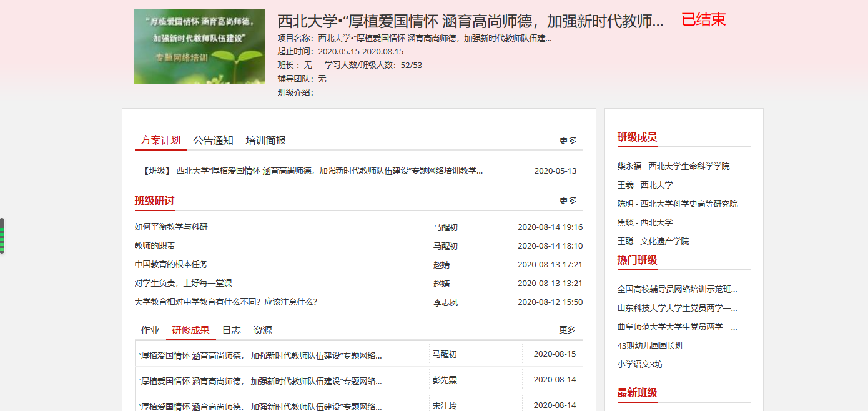The width and height of the screenshot is (868, 411).
Task: Open member 柴永福 - 西北大学生命科学学院
Action: (673, 166)
